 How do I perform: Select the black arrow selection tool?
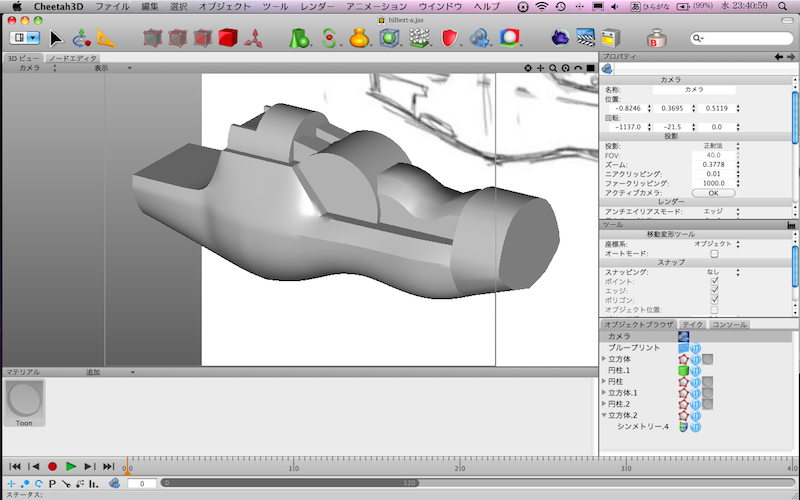pos(56,39)
